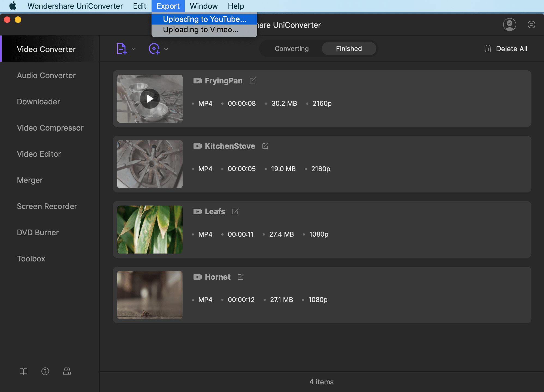Click the trash icon beside Delete All
Screen dimensions: 544x392
click(488, 49)
